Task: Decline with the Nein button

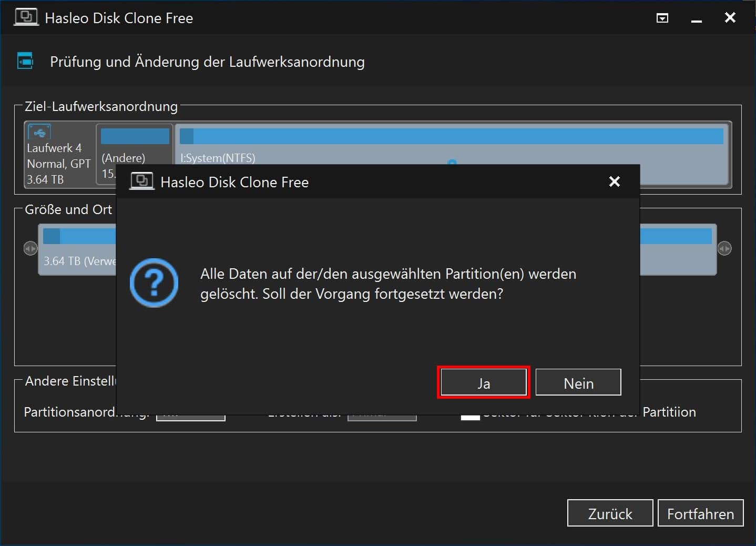Action: [578, 382]
